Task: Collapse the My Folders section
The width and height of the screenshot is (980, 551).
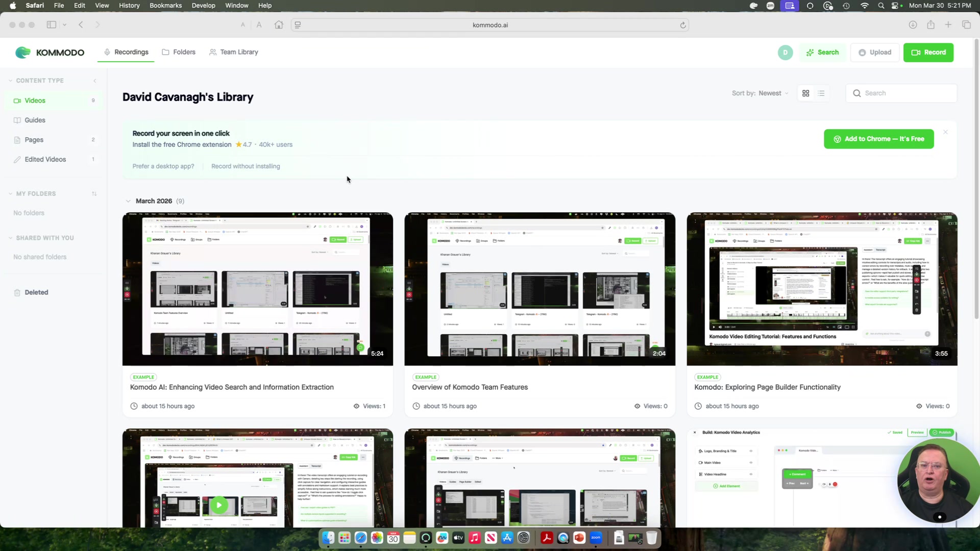Action: tap(11, 194)
